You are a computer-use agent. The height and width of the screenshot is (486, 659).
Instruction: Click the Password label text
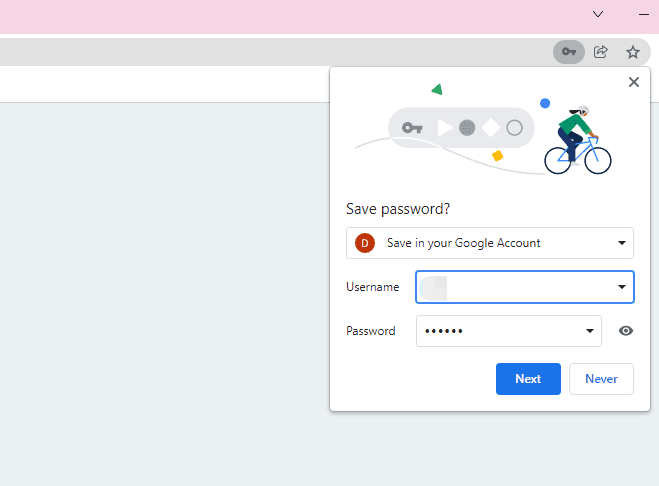click(x=370, y=331)
